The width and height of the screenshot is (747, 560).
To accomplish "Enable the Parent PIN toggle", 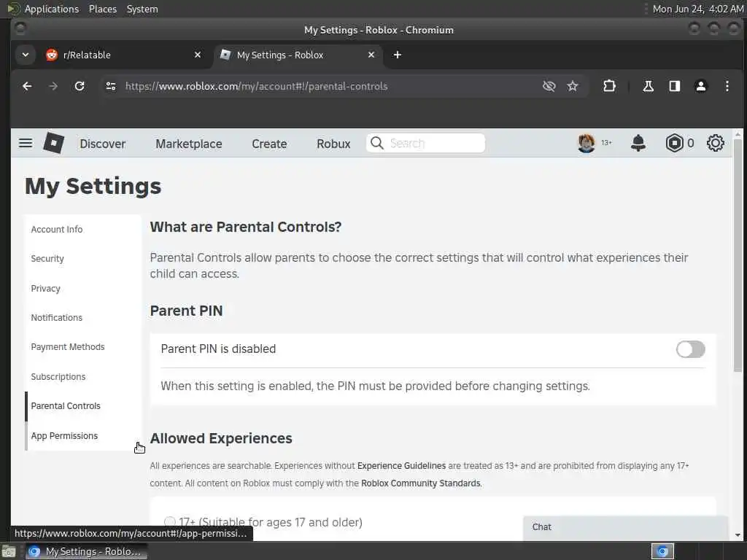I will (x=690, y=349).
